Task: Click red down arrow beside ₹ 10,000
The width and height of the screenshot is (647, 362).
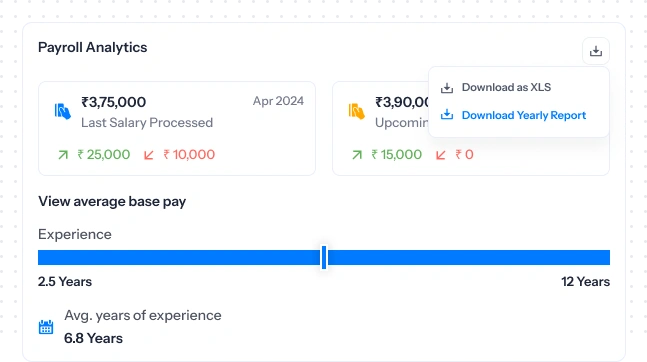Action: (x=149, y=155)
